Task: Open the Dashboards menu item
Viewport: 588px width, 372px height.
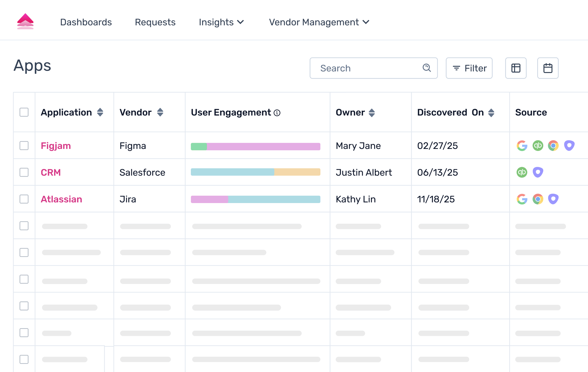Action: click(x=86, y=22)
